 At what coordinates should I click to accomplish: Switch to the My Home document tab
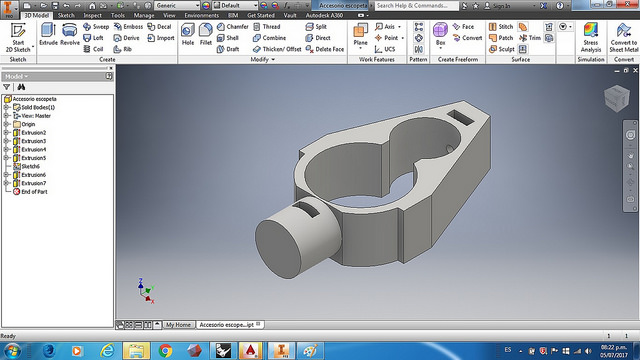point(178,325)
